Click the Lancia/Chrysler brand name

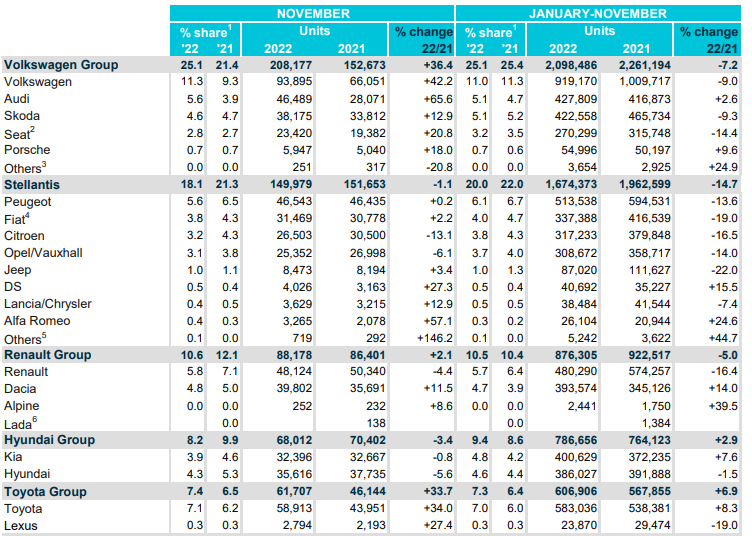click(x=47, y=304)
